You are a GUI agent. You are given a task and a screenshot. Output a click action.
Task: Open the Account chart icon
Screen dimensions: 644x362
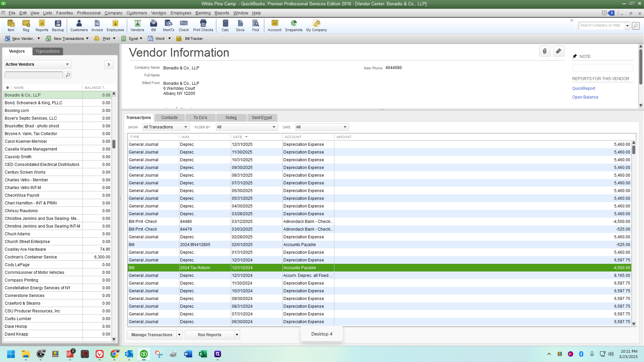pos(275,25)
